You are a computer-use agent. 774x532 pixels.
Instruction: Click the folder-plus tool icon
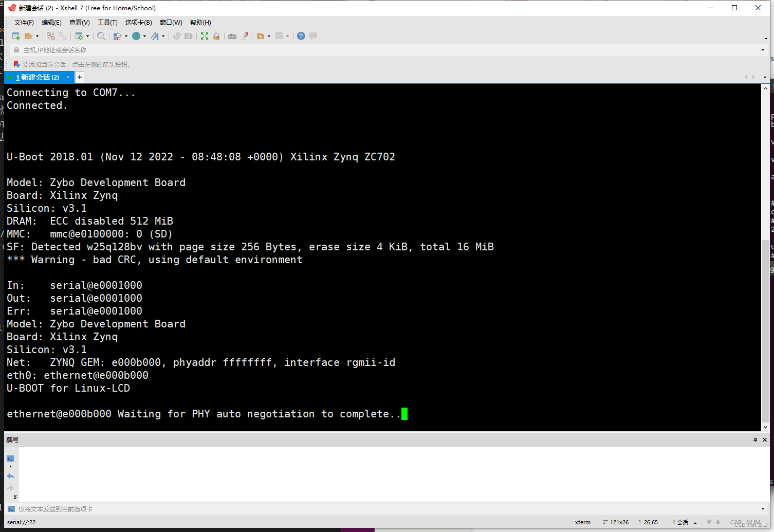(261, 36)
